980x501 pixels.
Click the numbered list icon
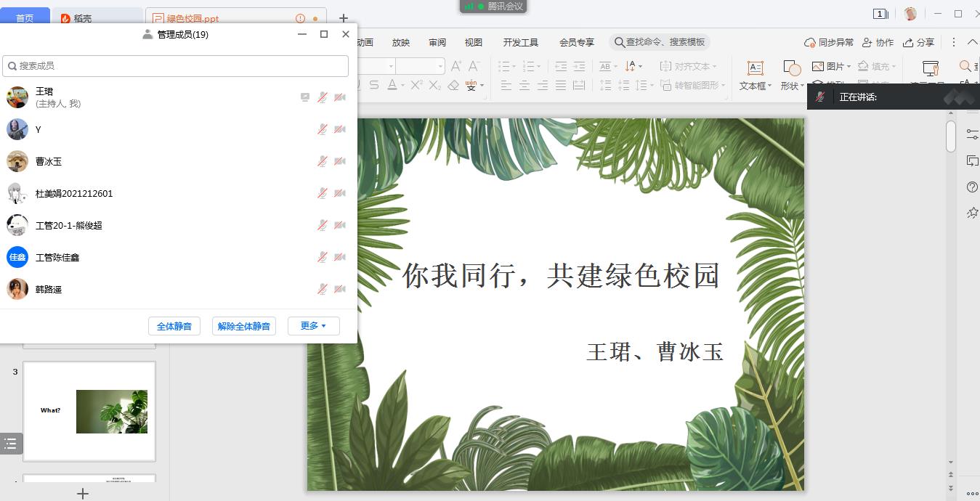pos(528,66)
